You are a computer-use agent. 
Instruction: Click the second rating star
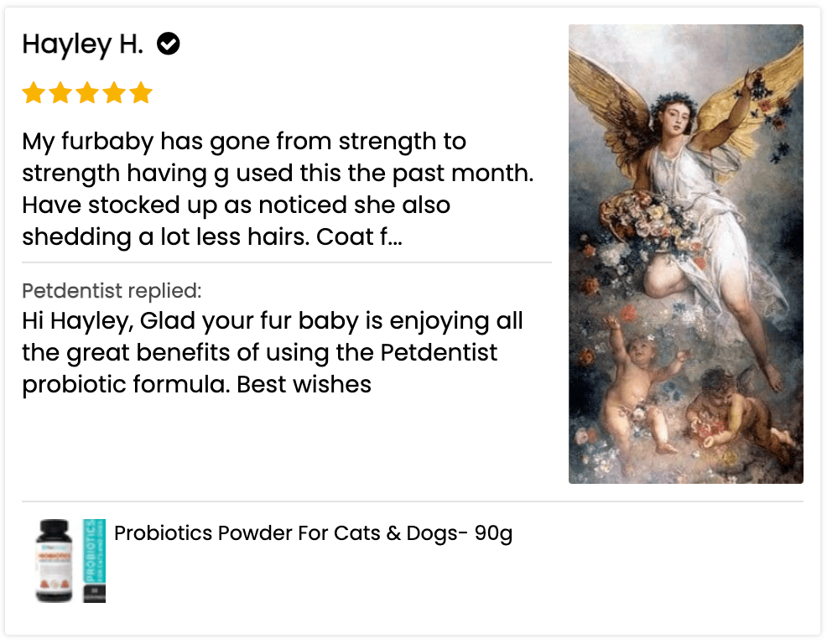tap(60, 93)
